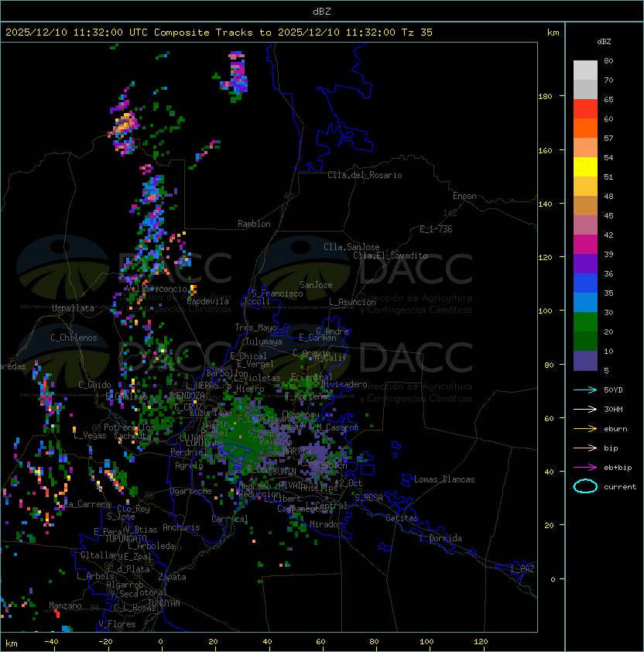
Task: Click the 'dBZ' heading above the color scale
Action: (x=604, y=42)
